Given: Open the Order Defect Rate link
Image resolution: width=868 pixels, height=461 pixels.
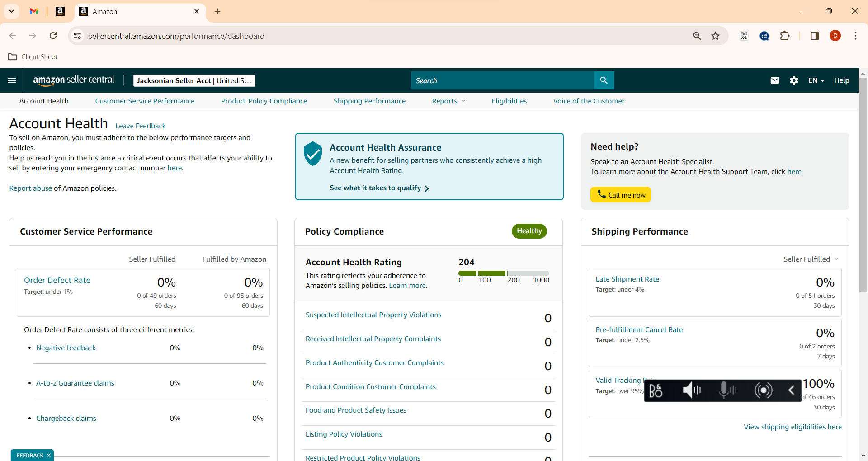Looking at the screenshot, I should point(57,280).
